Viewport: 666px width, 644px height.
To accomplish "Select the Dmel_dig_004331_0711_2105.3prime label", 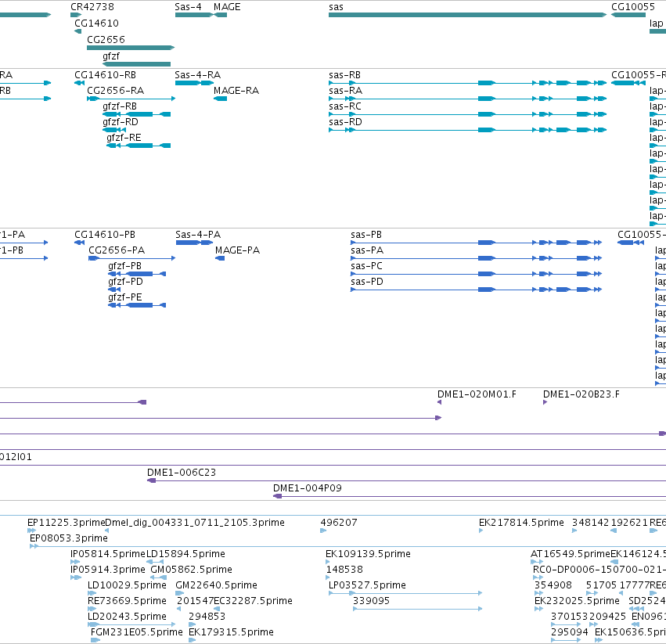I will [x=195, y=523].
